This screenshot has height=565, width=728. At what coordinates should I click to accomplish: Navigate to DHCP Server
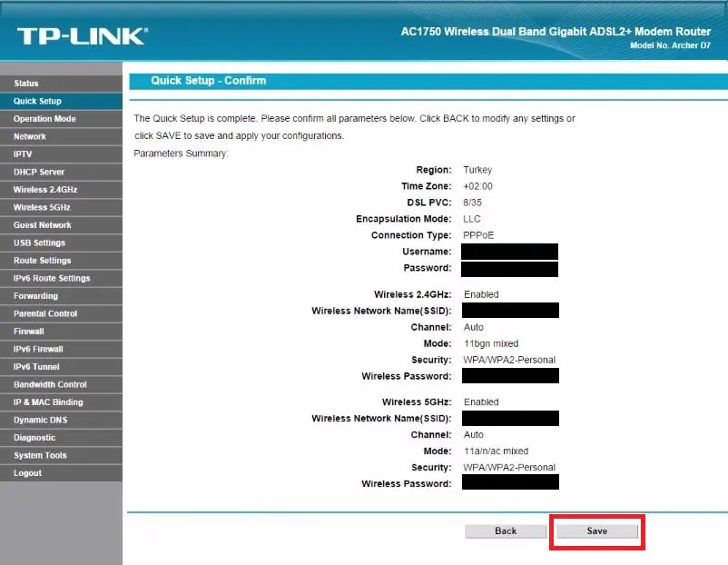tap(41, 172)
